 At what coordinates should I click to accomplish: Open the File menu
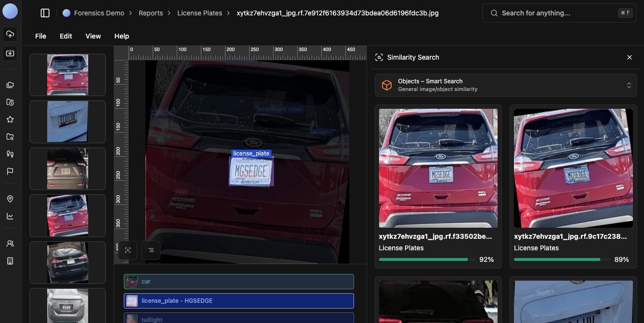40,36
